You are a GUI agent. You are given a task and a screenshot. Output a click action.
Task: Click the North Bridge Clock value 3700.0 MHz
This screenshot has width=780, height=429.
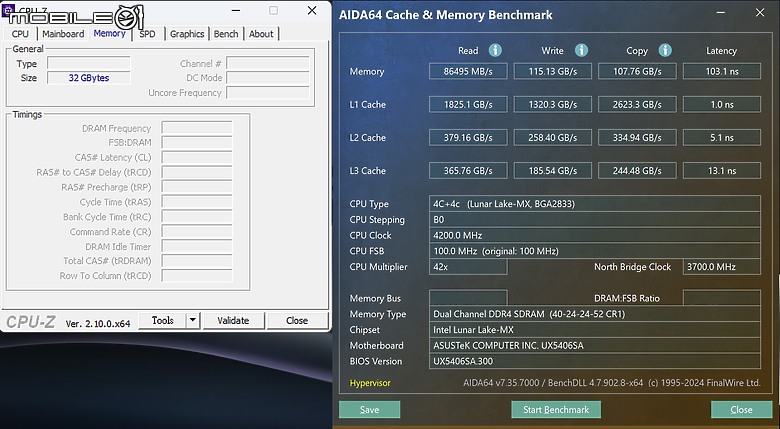pyautogui.click(x=722, y=267)
